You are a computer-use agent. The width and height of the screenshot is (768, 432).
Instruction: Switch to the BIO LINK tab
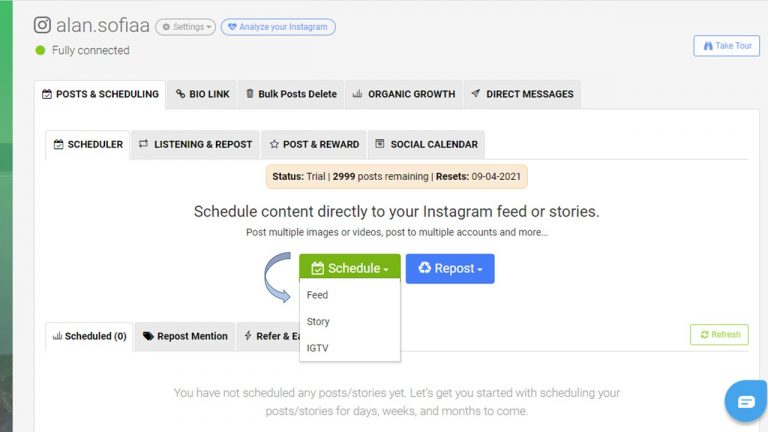tap(202, 94)
